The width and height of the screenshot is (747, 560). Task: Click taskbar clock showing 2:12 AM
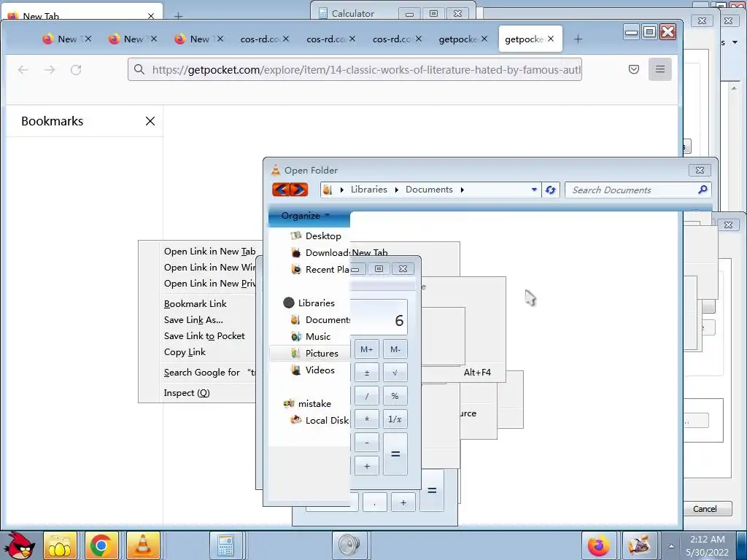point(708,545)
